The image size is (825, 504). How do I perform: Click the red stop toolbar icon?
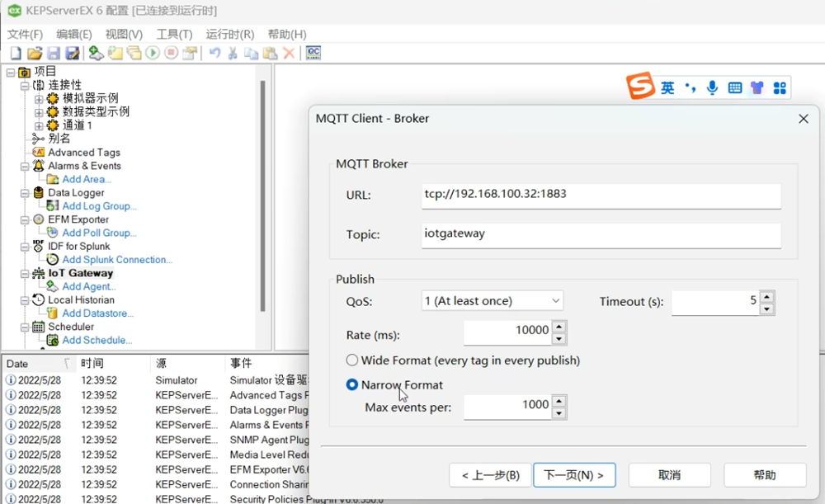pyautogui.click(x=171, y=53)
